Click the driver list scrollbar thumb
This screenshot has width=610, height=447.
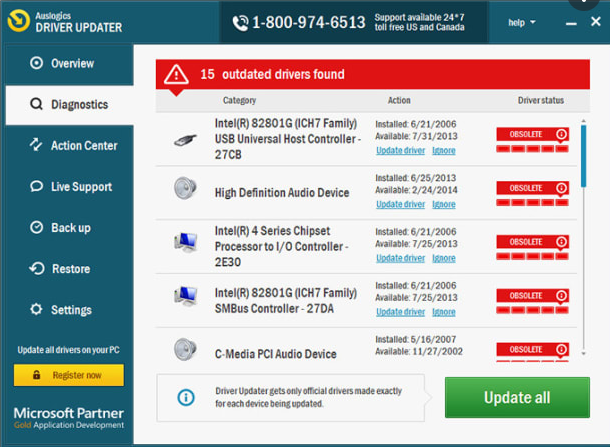[583, 156]
